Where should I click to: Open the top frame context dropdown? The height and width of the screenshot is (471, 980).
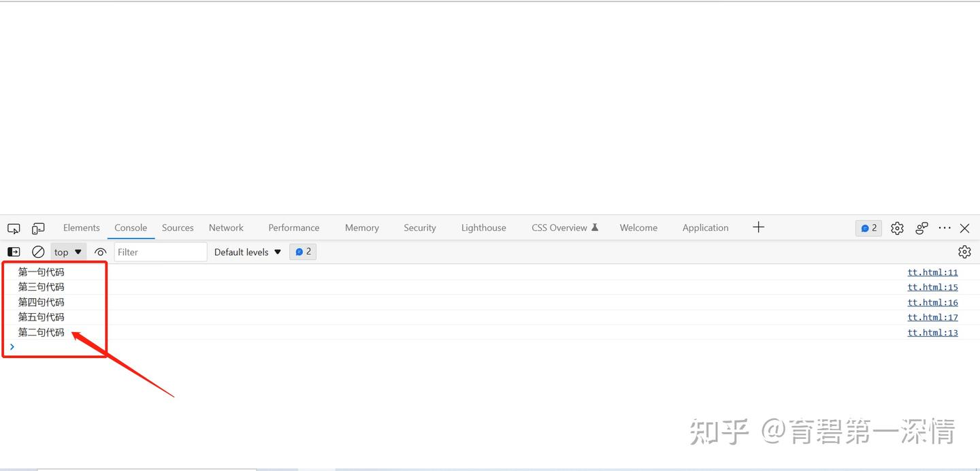[68, 251]
